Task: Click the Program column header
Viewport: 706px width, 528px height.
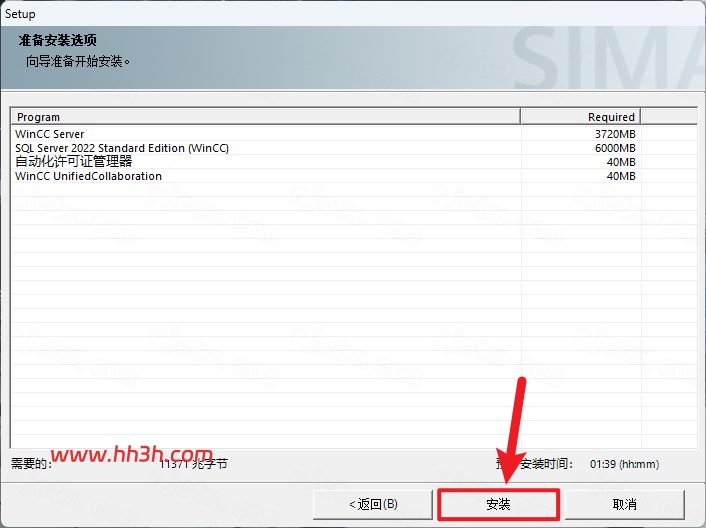Action: point(266,117)
